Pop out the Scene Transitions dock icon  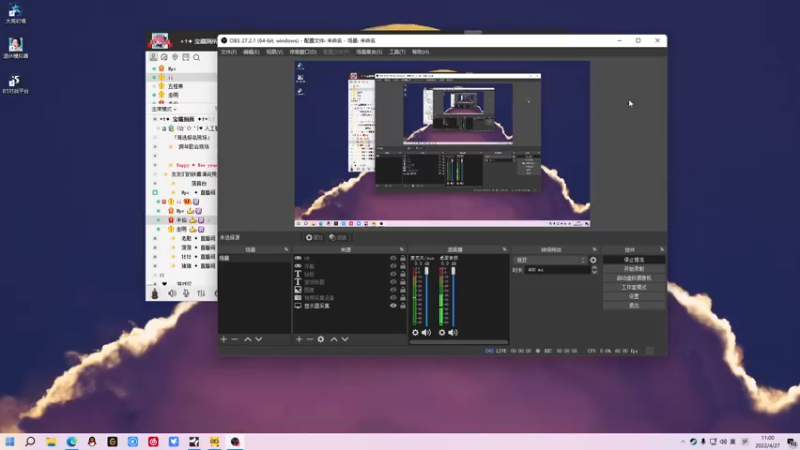tap(594, 249)
